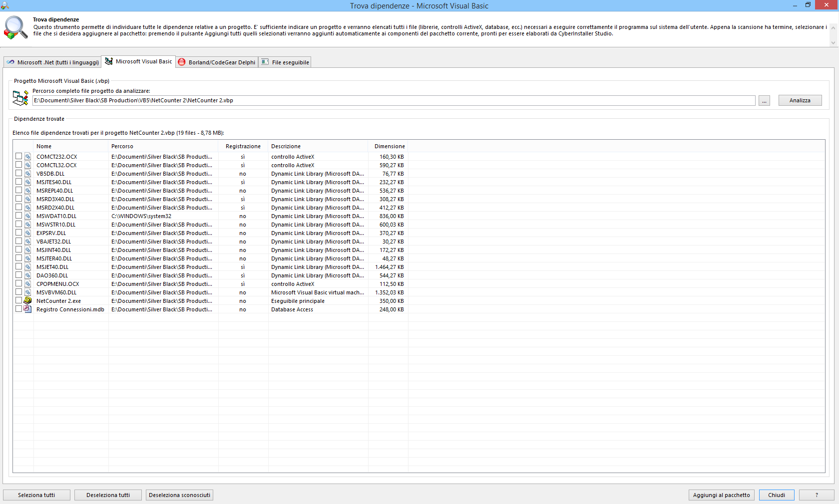Tick the MSWDAT10.DLL checkbox
This screenshot has width=839, height=504.
click(x=18, y=216)
